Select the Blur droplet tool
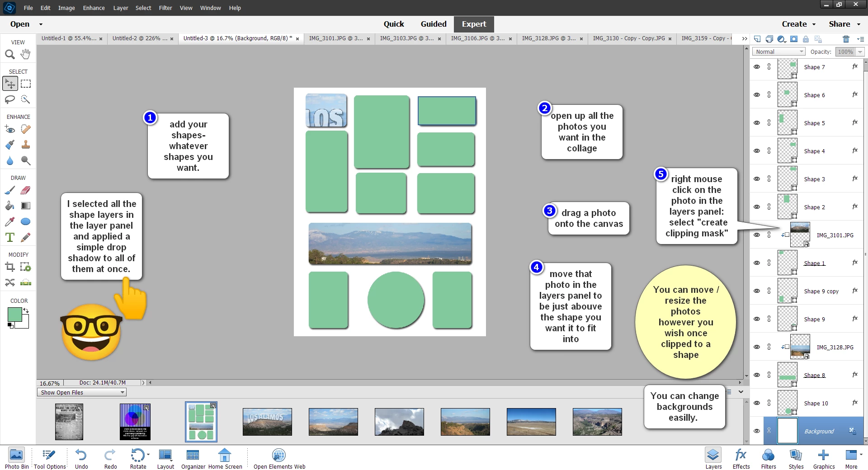The image size is (868, 470). coord(10,160)
